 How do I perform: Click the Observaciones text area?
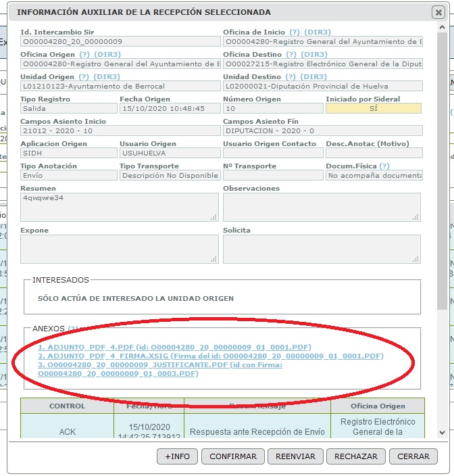click(322, 207)
